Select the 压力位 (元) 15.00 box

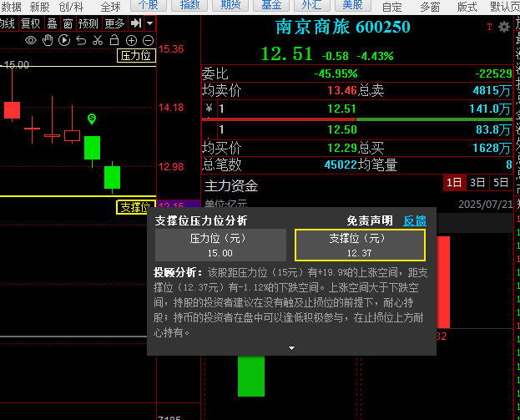point(220,245)
